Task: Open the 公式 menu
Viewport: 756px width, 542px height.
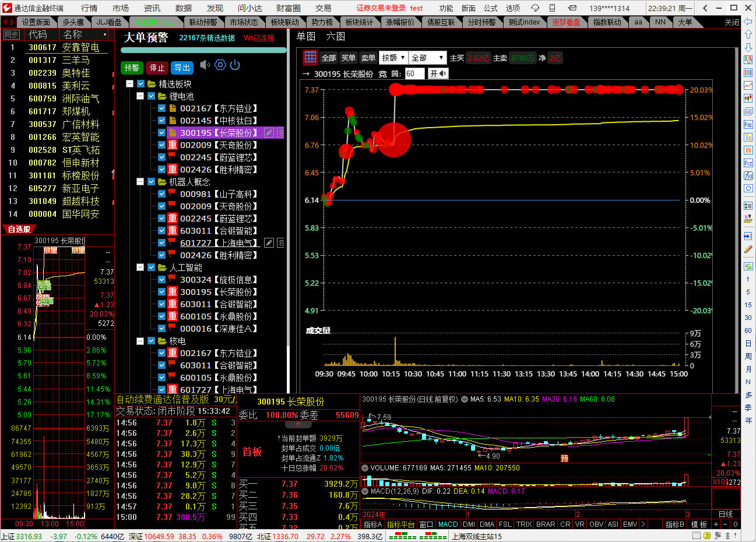Action: pos(490,8)
